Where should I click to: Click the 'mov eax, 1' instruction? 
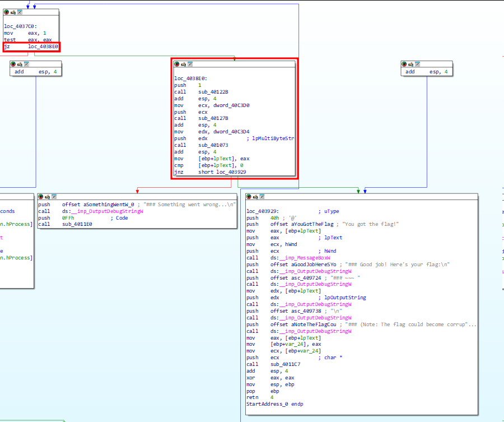[x=25, y=33]
